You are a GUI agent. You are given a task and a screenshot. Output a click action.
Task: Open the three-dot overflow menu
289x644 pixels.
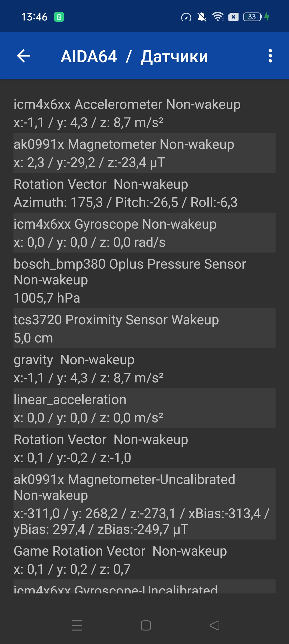tap(270, 56)
